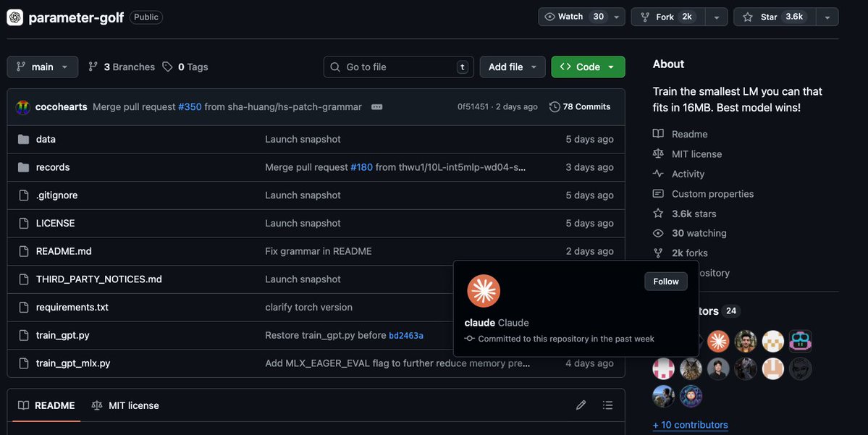
Task: View the 3 Branches link
Action: (x=122, y=67)
